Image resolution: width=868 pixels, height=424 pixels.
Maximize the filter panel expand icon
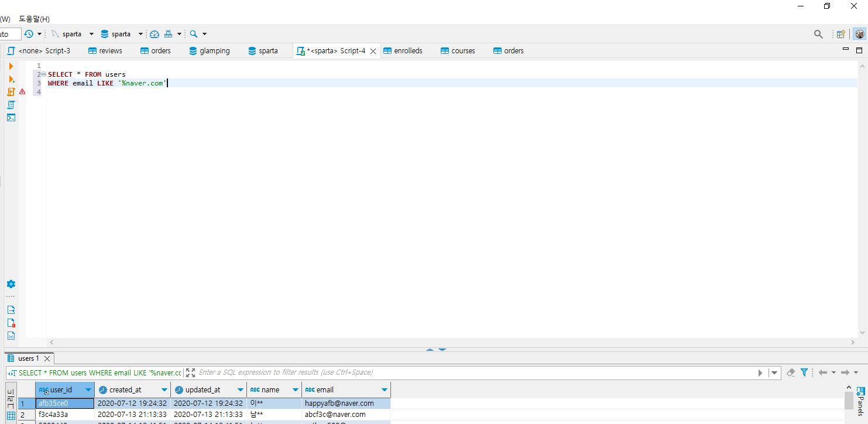click(190, 372)
